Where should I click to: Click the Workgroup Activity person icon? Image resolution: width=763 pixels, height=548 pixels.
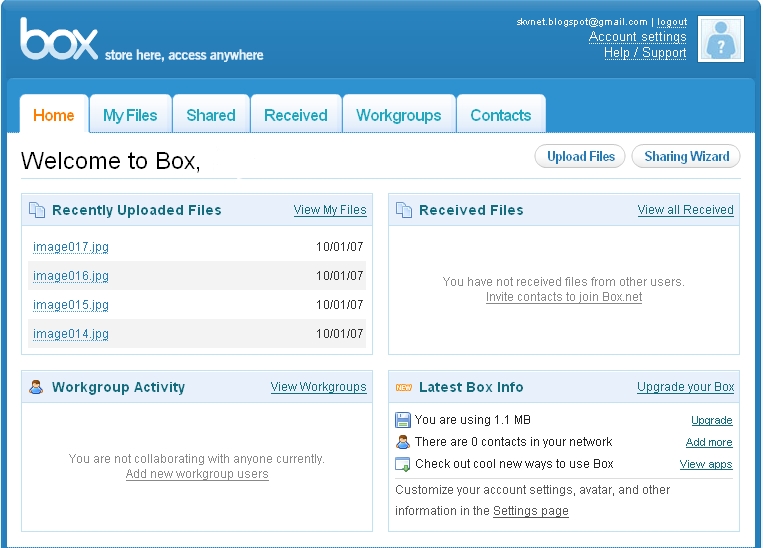click(x=36, y=387)
